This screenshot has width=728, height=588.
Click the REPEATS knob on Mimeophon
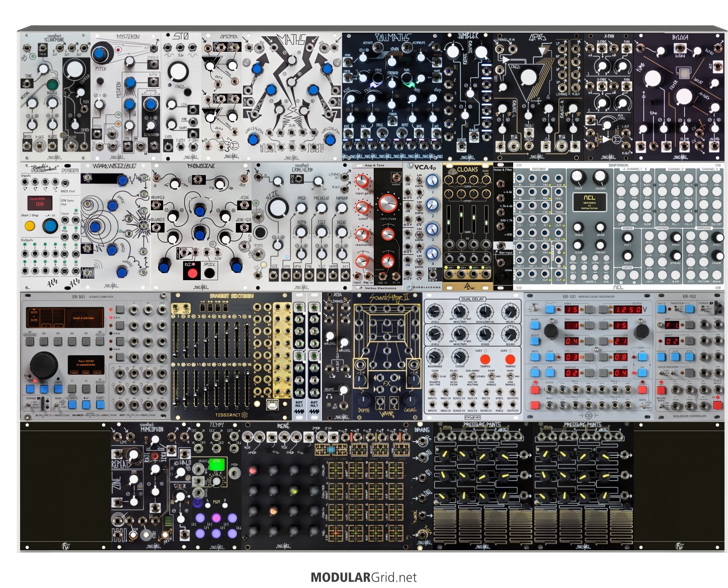click(x=134, y=456)
